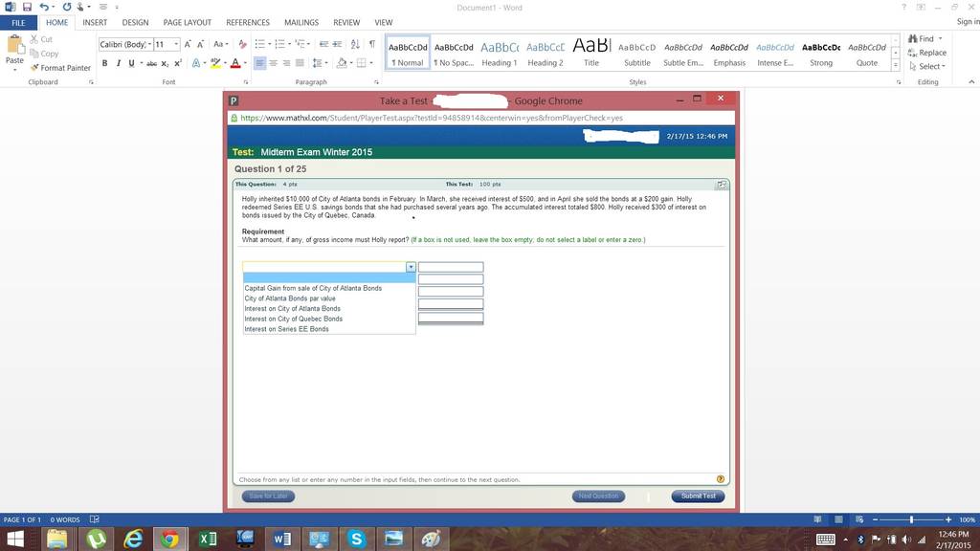Select Align Right paragraph alignment
This screenshot has height=551, width=980.
[x=286, y=63]
